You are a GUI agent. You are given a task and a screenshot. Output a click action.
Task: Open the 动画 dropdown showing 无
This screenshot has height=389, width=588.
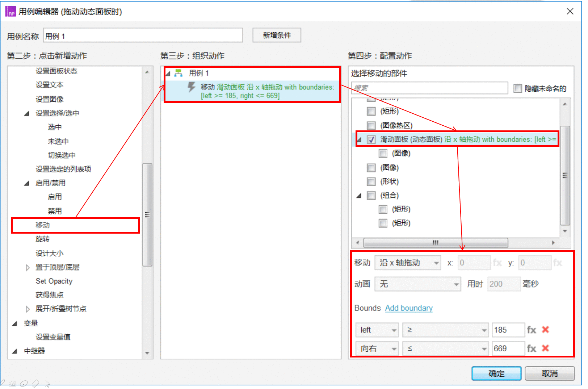(x=418, y=284)
